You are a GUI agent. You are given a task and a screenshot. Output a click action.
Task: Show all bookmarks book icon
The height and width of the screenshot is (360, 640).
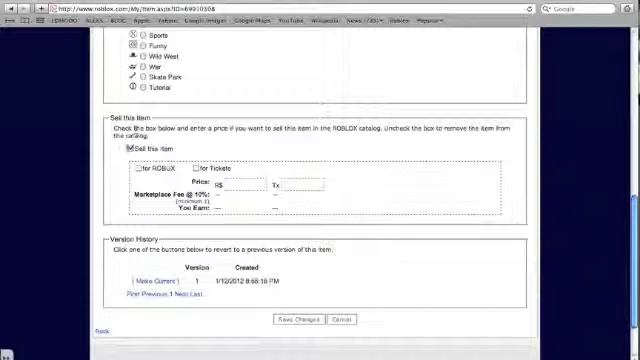(25, 20)
